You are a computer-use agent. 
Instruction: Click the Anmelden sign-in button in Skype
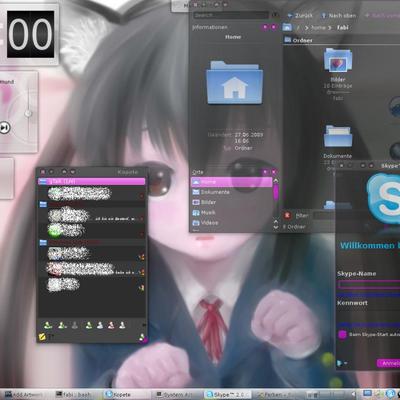coord(389,363)
